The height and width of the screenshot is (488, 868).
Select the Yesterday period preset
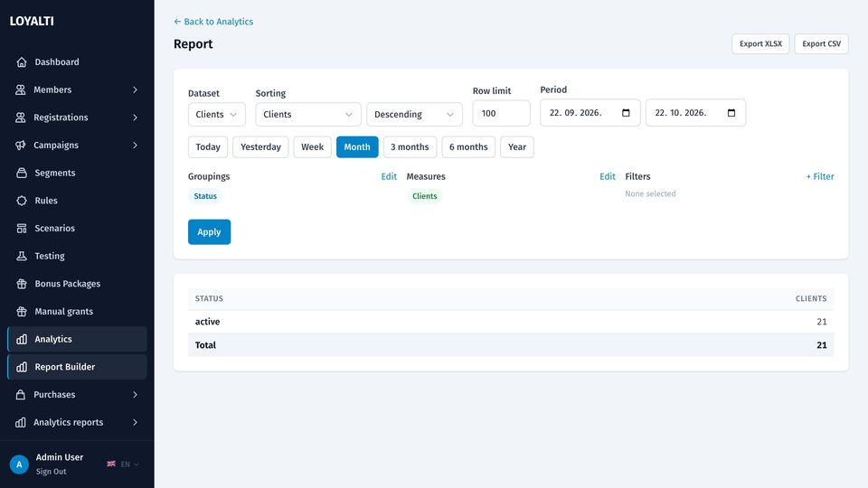(x=260, y=147)
